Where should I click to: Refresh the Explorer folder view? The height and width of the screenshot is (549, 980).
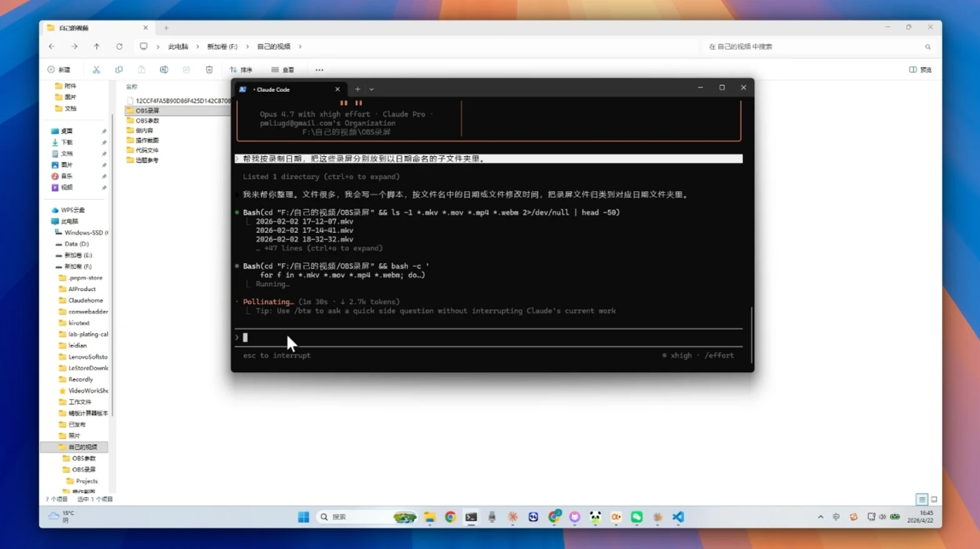119,46
